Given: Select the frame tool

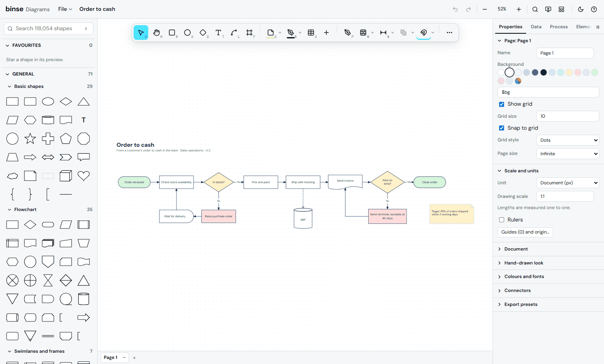Looking at the screenshot, I should pyautogui.click(x=249, y=33).
